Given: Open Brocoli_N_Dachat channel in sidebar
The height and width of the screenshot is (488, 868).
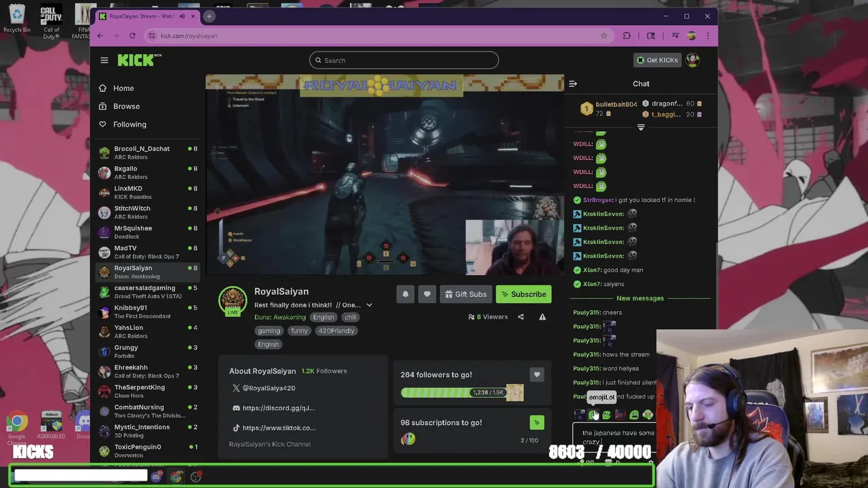Looking at the screenshot, I should (148, 152).
